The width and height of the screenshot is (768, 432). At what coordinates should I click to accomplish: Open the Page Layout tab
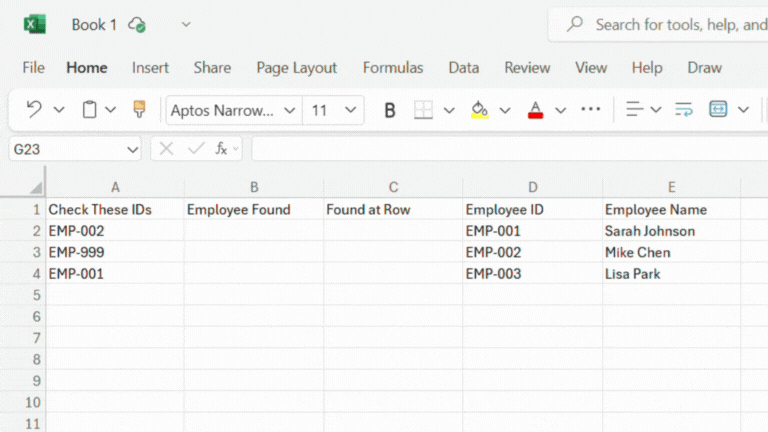tap(296, 68)
